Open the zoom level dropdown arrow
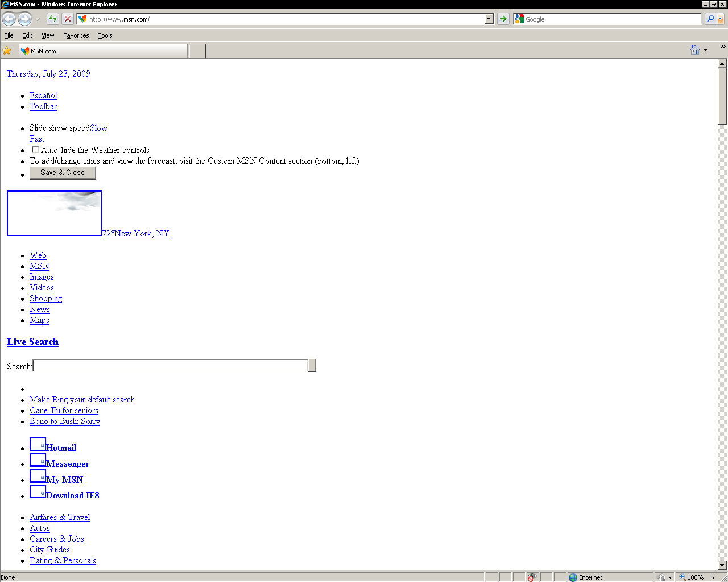This screenshot has height=582, width=728. click(713, 577)
